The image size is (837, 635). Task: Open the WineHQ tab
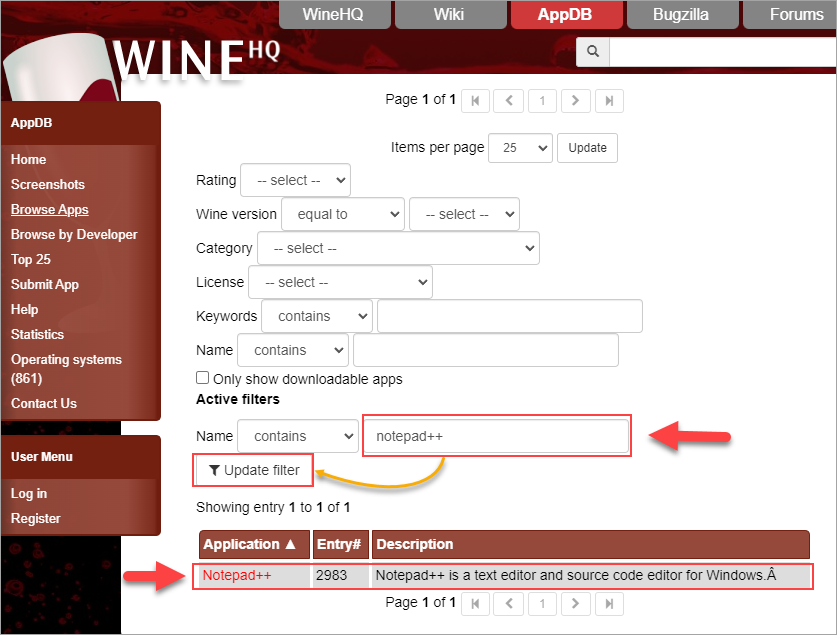click(x=334, y=14)
